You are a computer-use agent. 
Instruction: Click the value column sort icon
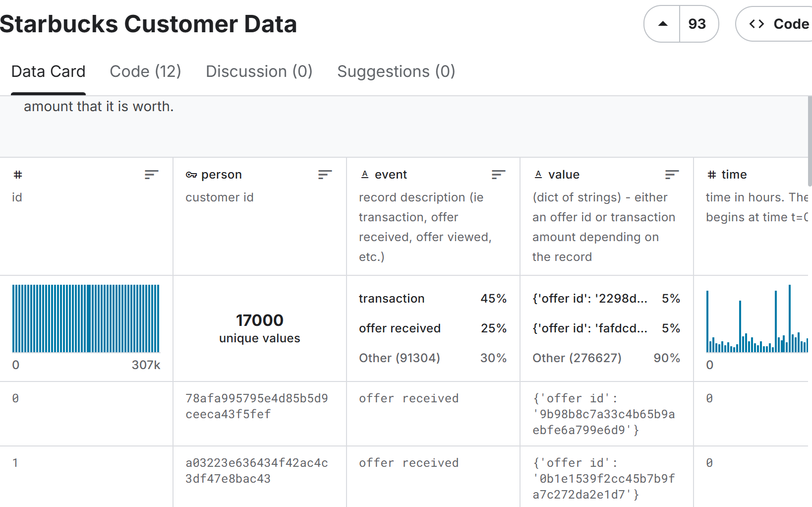672,175
